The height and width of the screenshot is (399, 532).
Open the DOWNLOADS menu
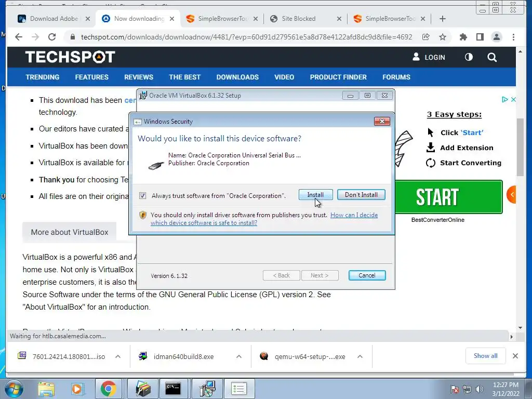237,77
